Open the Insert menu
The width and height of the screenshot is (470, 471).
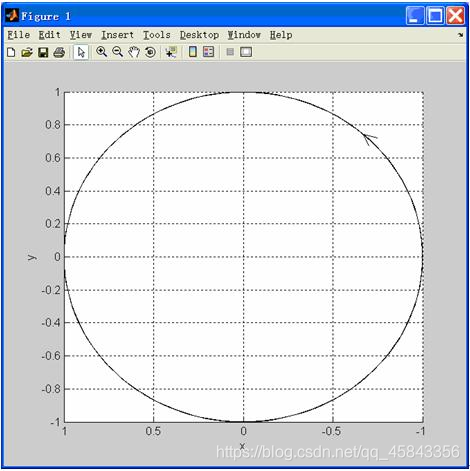point(117,35)
